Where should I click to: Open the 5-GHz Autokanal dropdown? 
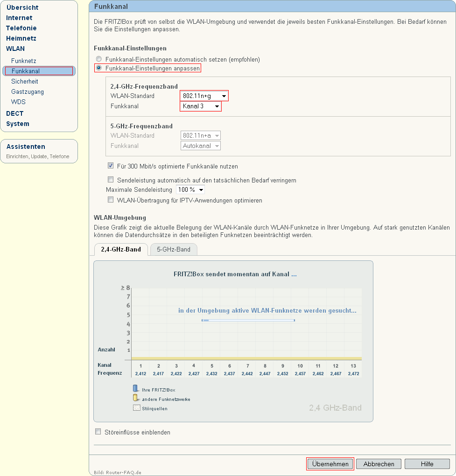(x=201, y=146)
